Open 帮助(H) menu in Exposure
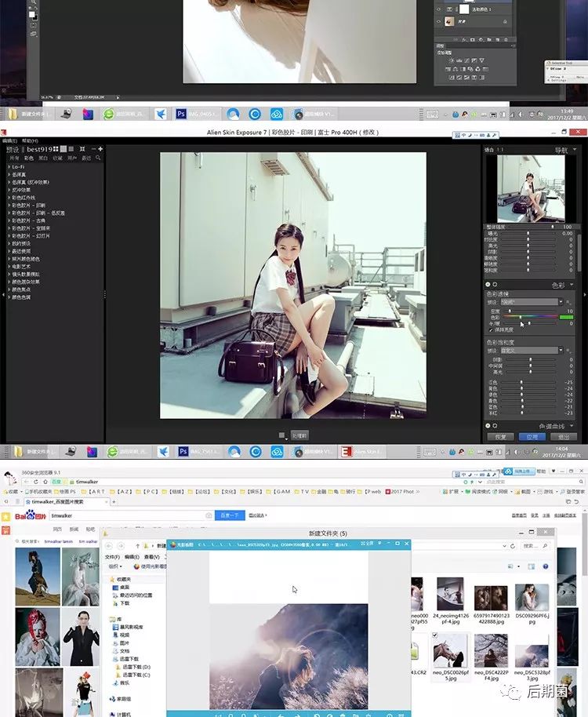Screen dimensions: 588x717 pyautogui.click(x=30, y=141)
